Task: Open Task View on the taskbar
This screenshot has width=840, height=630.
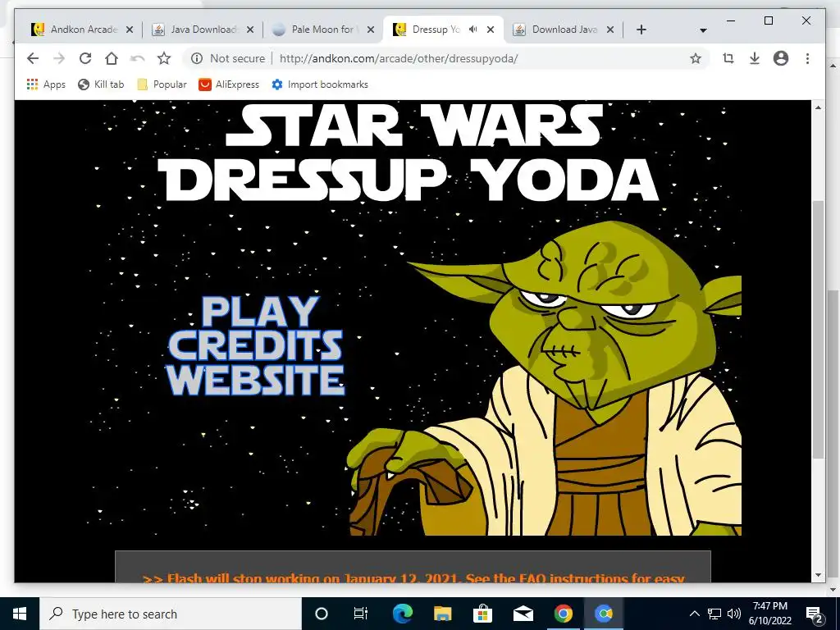Action: (x=361, y=614)
